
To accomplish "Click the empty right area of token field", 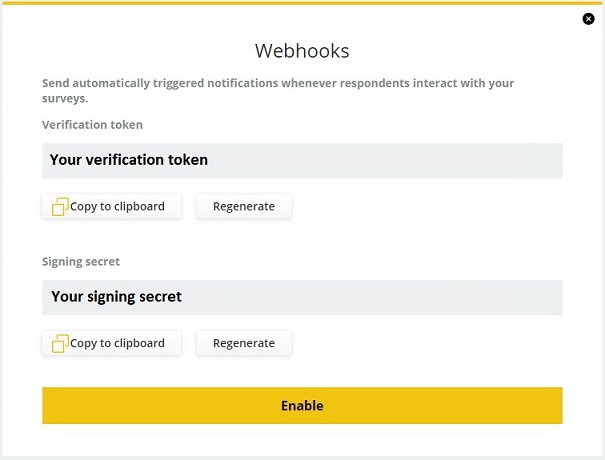I will pyautogui.click(x=386, y=161).
